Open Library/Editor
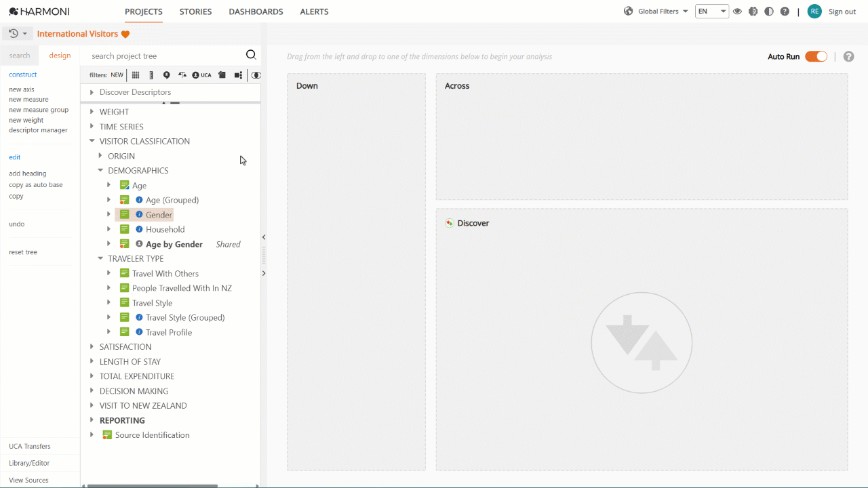This screenshot has height=488, width=868. (29, 464)
